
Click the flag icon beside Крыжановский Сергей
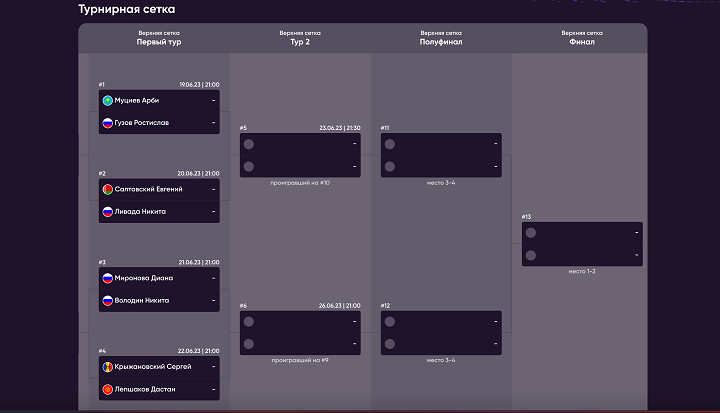click(x=107, y=367)
